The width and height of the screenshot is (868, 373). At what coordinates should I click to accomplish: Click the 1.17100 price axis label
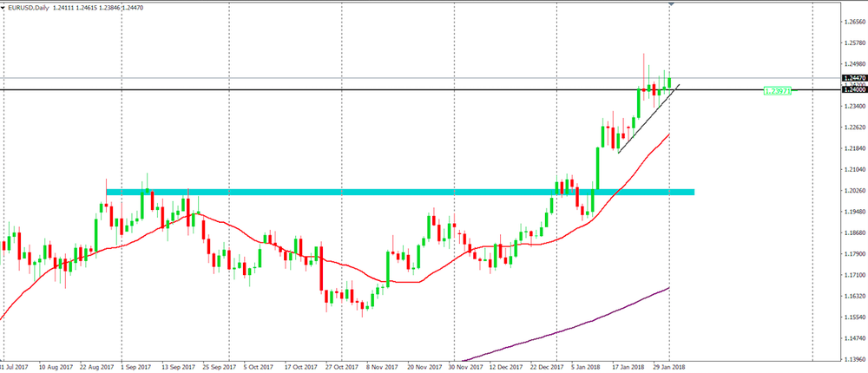(855, 275)
